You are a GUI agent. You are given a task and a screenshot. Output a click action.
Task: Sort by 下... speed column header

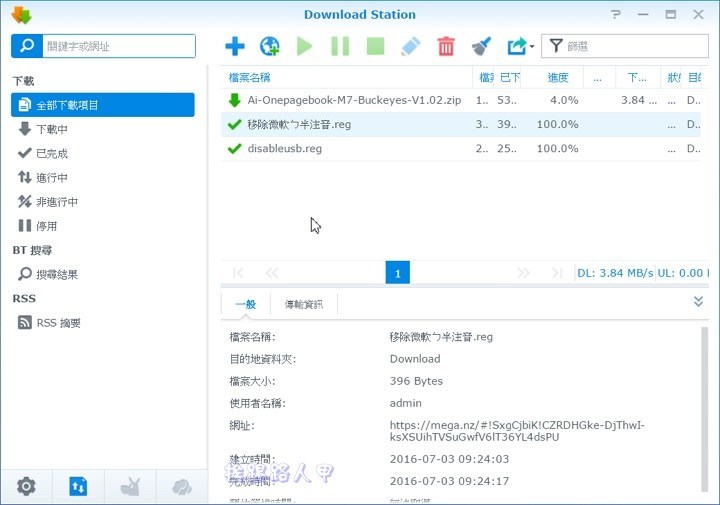(x=637, y=78)
